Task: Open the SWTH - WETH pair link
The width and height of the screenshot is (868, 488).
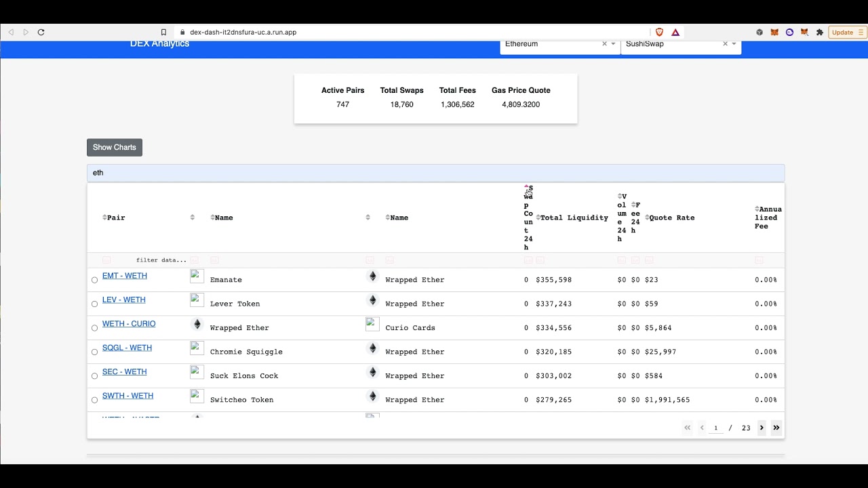Action: [x=127, y=396]
